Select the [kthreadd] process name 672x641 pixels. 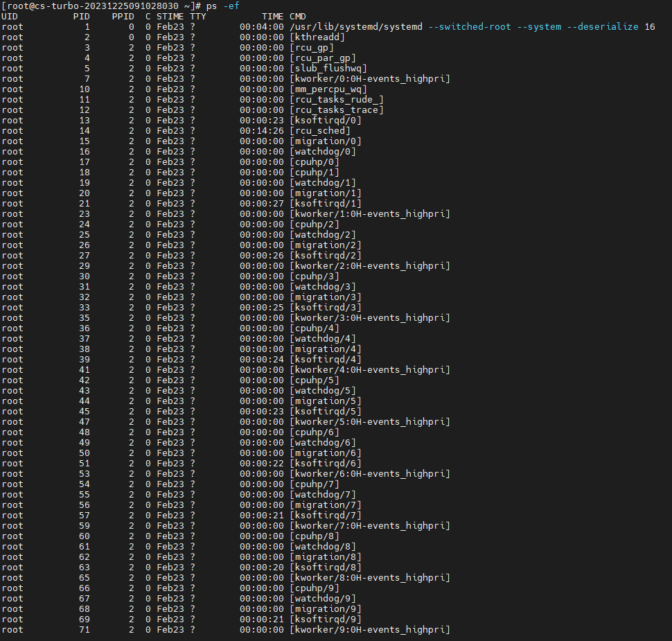(x=317, y=37)
